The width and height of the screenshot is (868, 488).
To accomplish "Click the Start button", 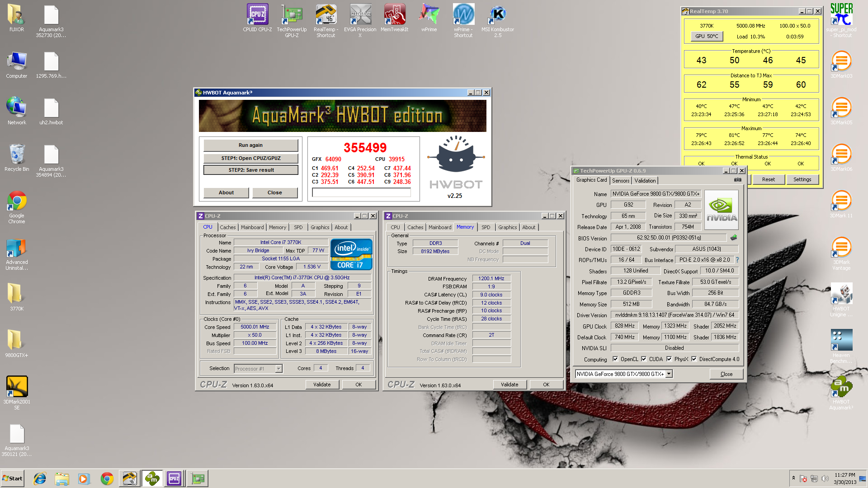I will 12,479.
